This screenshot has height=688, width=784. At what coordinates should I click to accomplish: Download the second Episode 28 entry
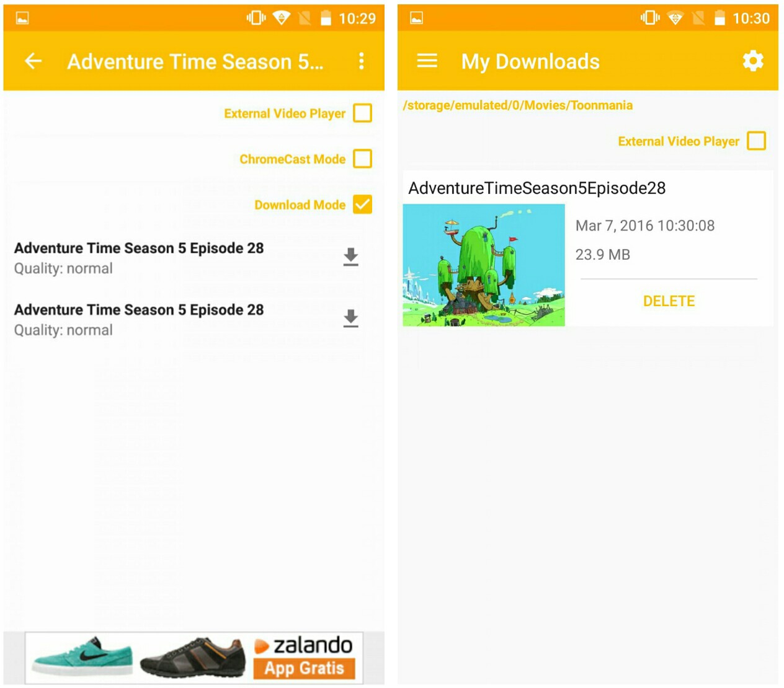[351, 318]
